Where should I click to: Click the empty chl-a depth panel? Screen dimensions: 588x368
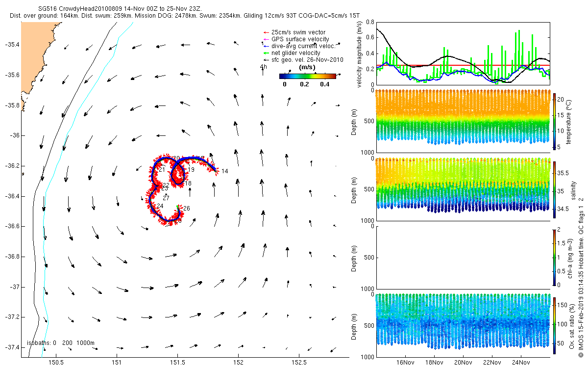[x=463, y=257]
